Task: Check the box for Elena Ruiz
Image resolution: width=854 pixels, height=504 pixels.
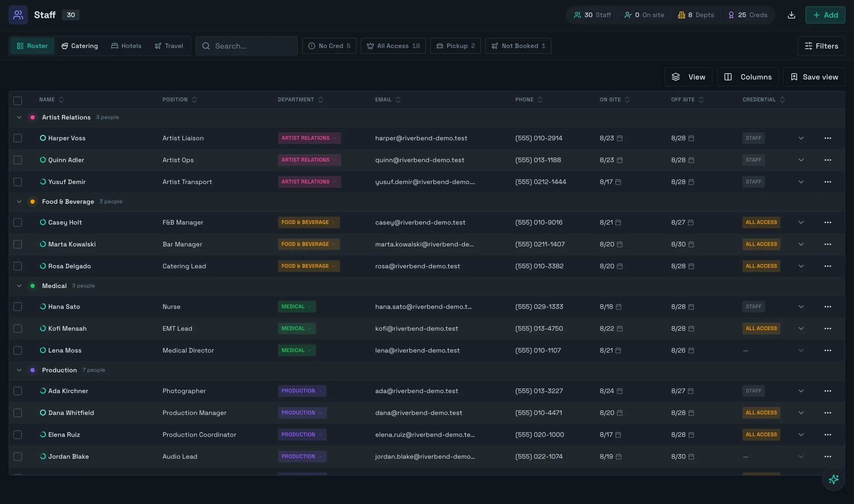Action: pyautogui.click(x=18, y=435)
